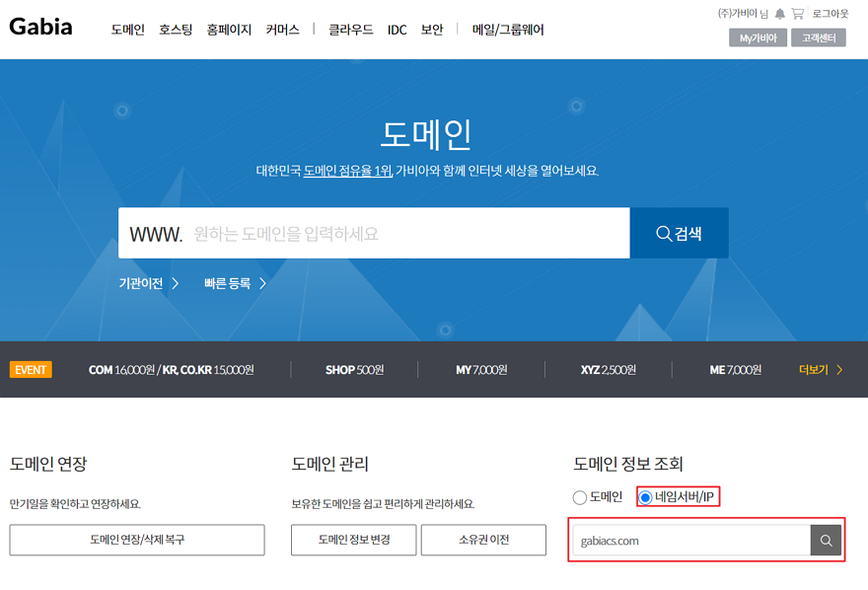Open the shopping cart icon
The image size is (868, 590).
click(x=798, y=14)
